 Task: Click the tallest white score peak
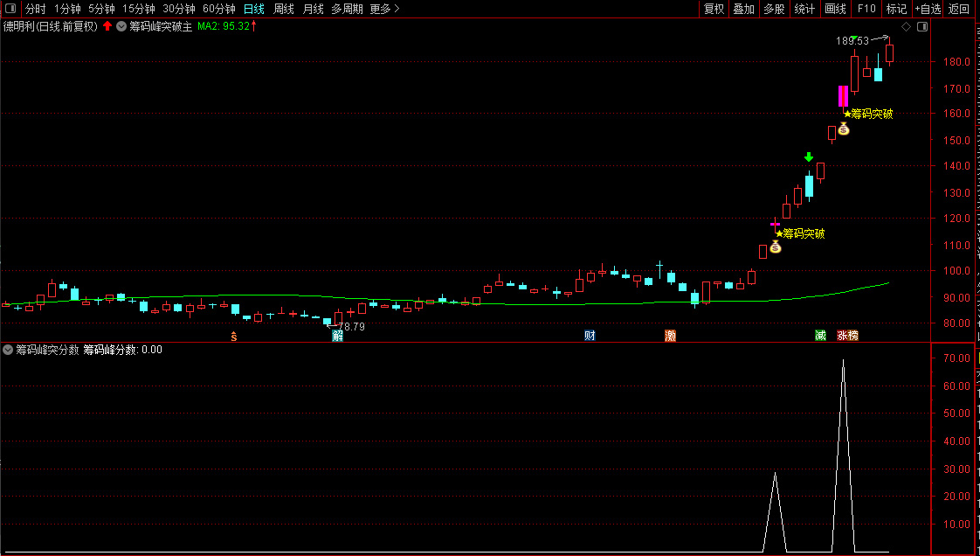coord(843,456)
